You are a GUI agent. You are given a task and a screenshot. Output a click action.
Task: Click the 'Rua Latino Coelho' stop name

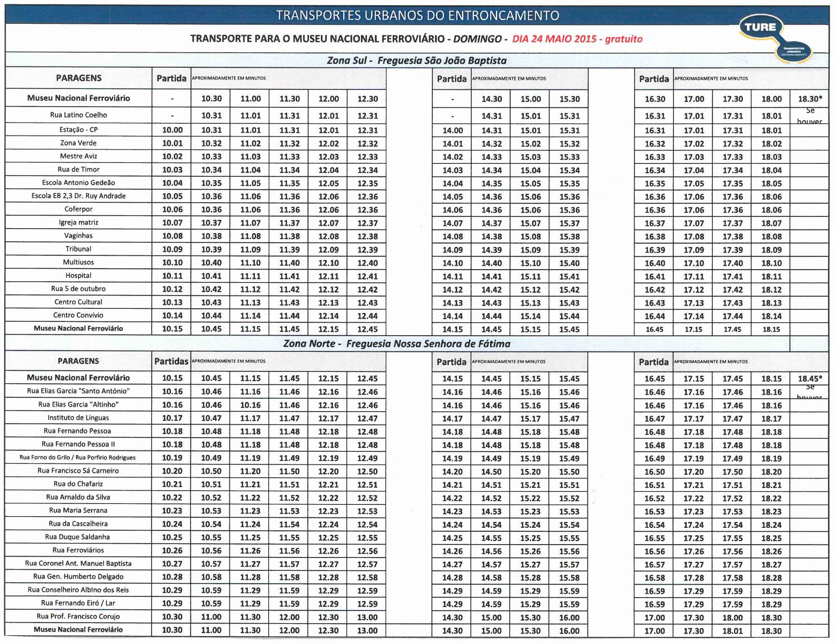click(x=79, y=115)
